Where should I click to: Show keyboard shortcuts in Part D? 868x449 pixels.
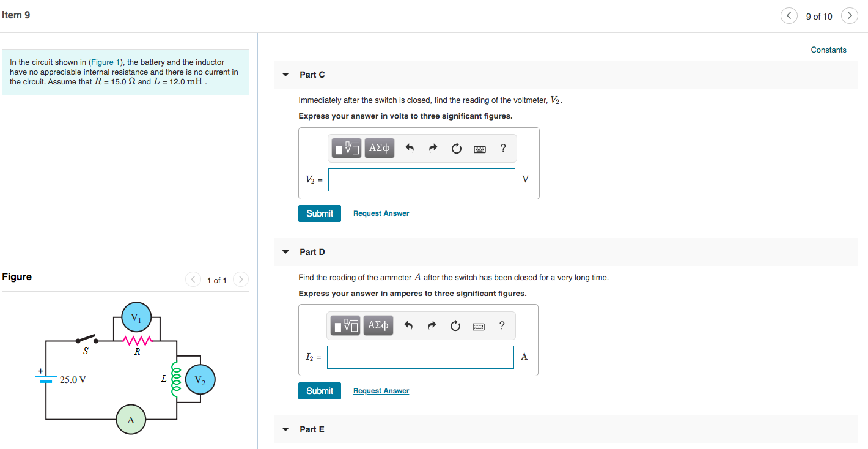coord(479,325)
